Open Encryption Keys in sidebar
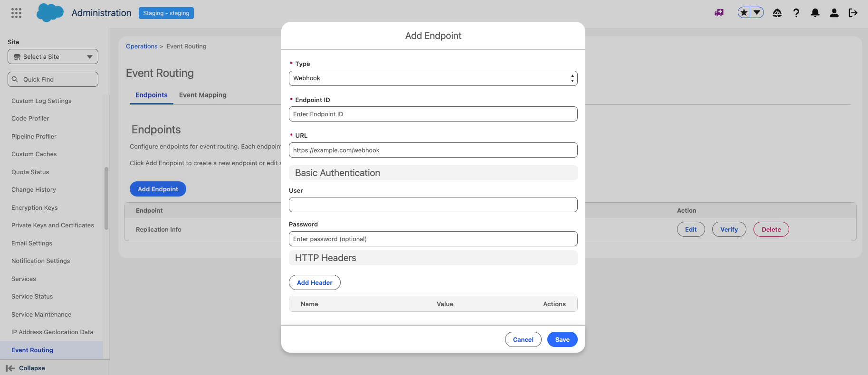Screen dimensions: 868x375 (x=35, y=207)
